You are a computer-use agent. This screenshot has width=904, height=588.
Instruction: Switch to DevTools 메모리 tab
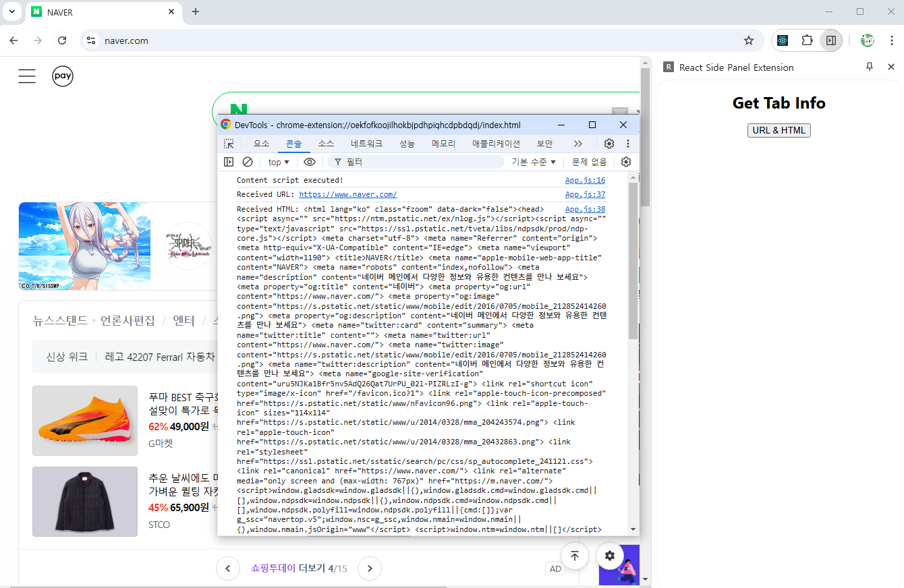pos(444,144)
